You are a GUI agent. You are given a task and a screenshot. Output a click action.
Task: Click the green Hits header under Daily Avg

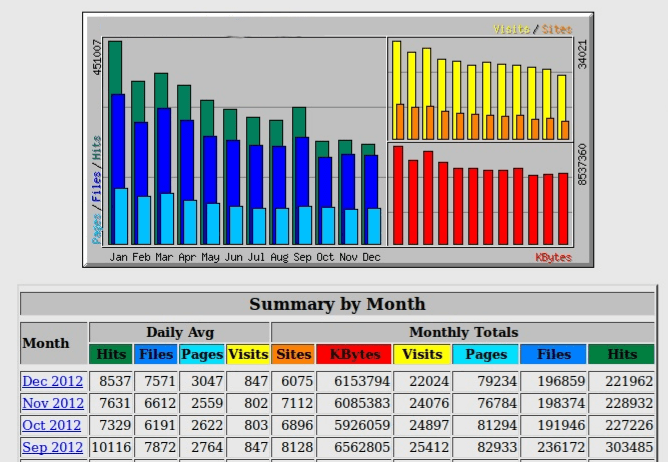[110, 354]
